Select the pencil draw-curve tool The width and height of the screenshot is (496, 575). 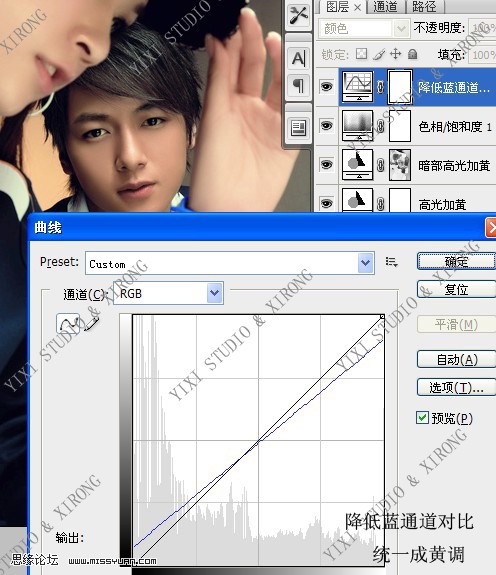[92, 323]
